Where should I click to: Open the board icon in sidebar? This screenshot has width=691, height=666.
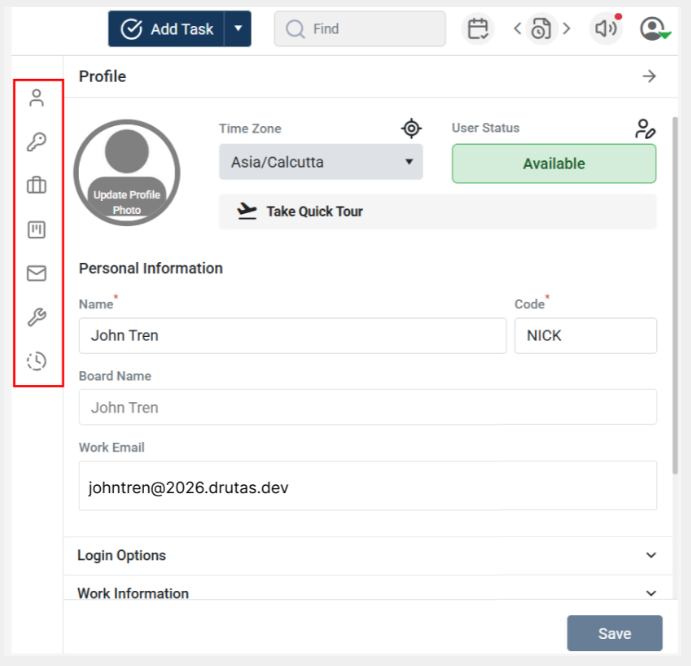click(37, 230)
